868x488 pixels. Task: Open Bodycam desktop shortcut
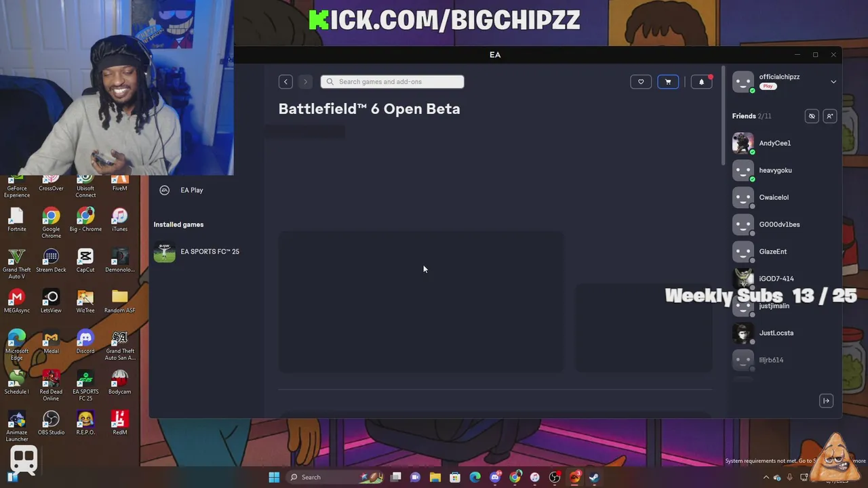pos(119,382)
